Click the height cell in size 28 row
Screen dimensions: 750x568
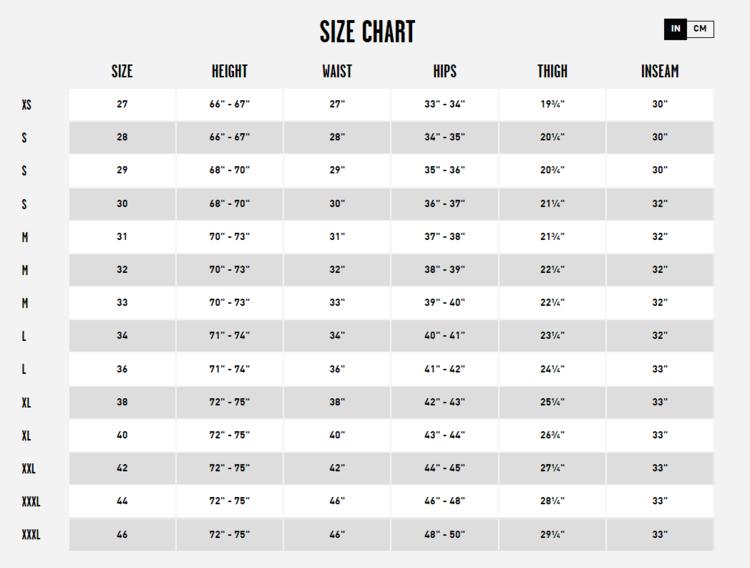pyautogui.click(x=229, y=137)
